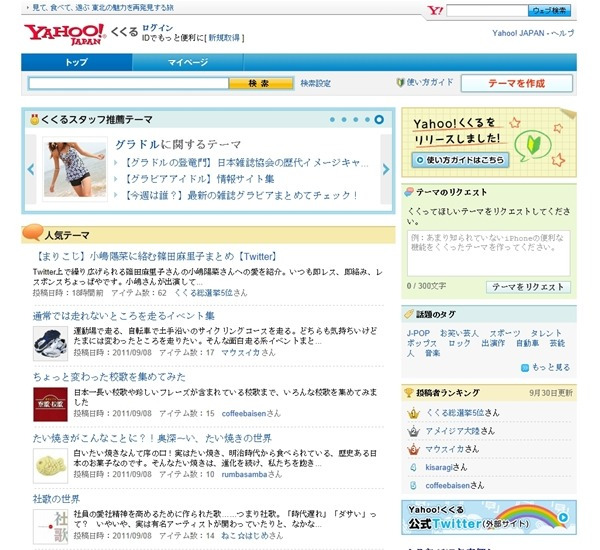Click もっと見る under trending tags
Screen dimensions: 600x550
pos(546,367)
